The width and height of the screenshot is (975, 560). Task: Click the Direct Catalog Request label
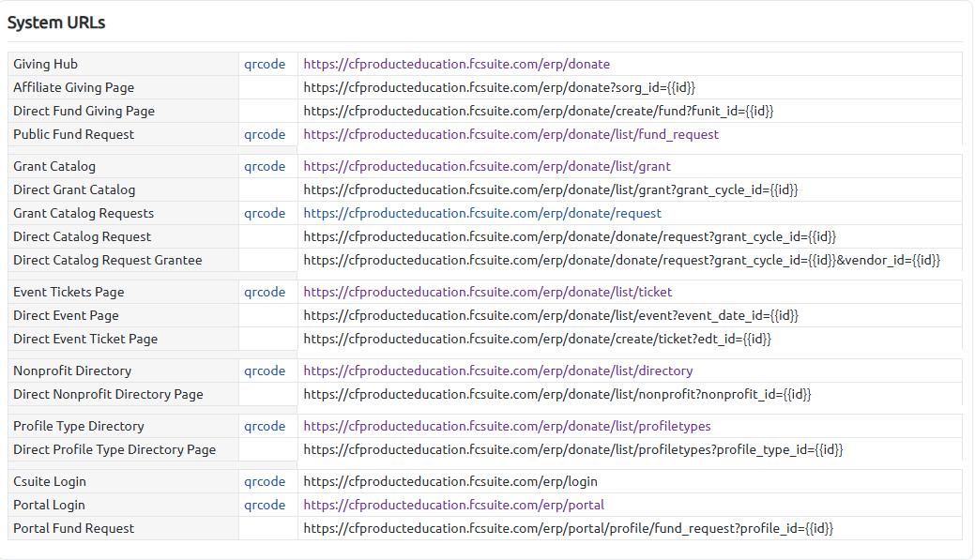[82, 236]
